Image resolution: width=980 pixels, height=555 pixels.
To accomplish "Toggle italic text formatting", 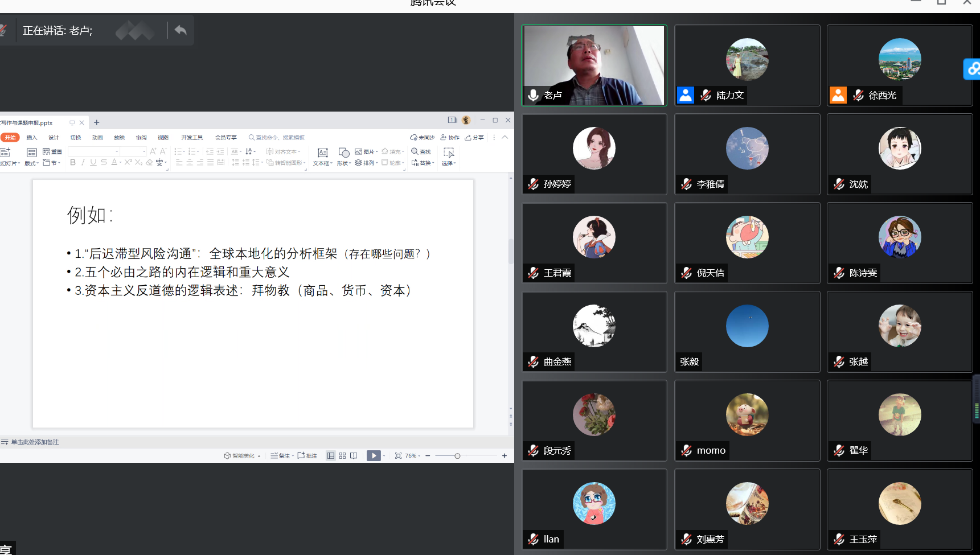I will (x=83, y=162).
